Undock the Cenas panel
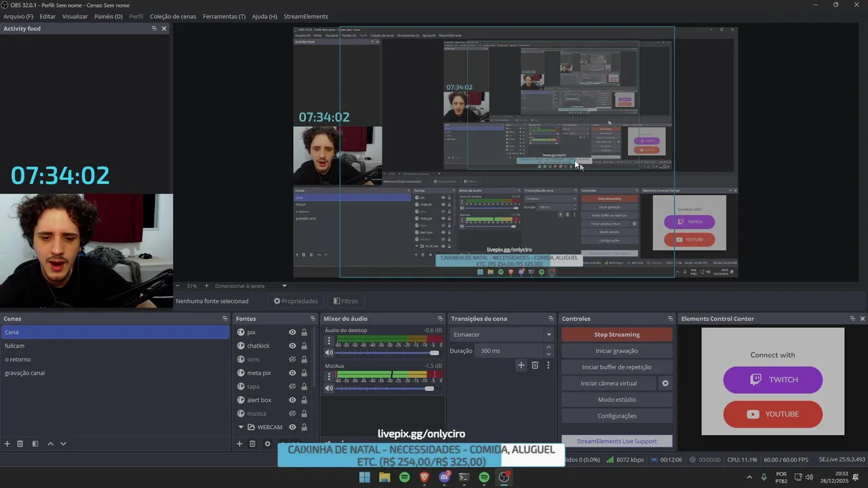 [x=225, y=319]
